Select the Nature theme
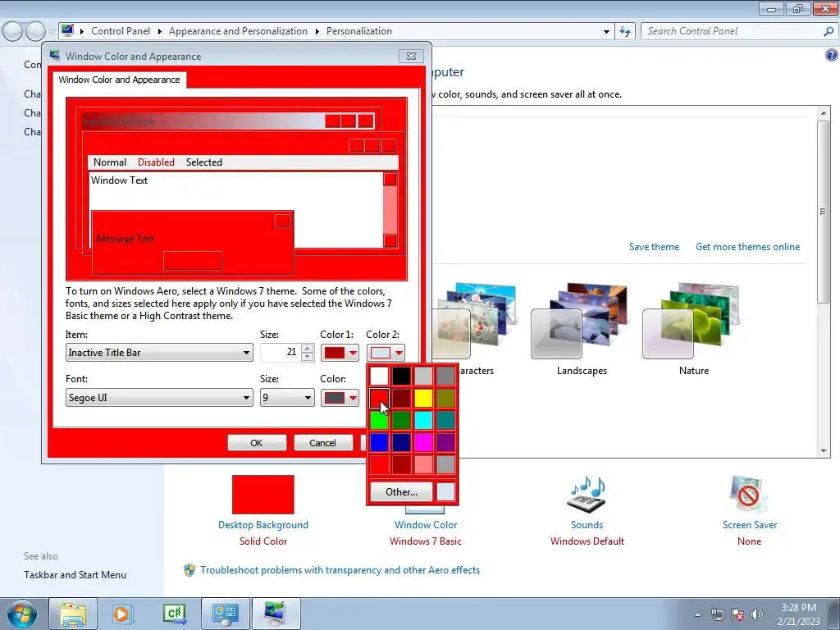840x630 pixels. coord(694,328)
